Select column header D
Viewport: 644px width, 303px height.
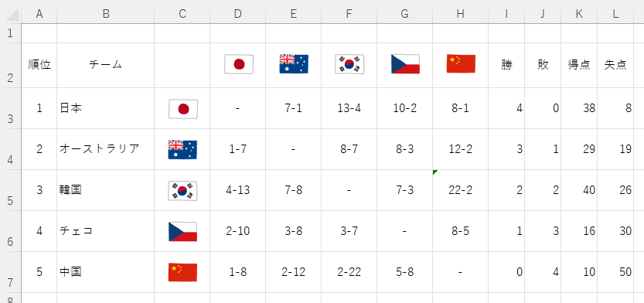pyautogui.click(x=238, y=14)
